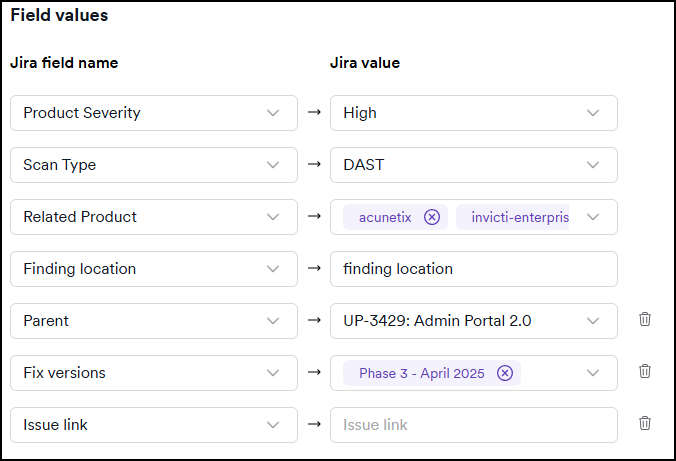Delete the Parent field row
This screenshot has width=676, height=461.
click(x=645, y=320)
